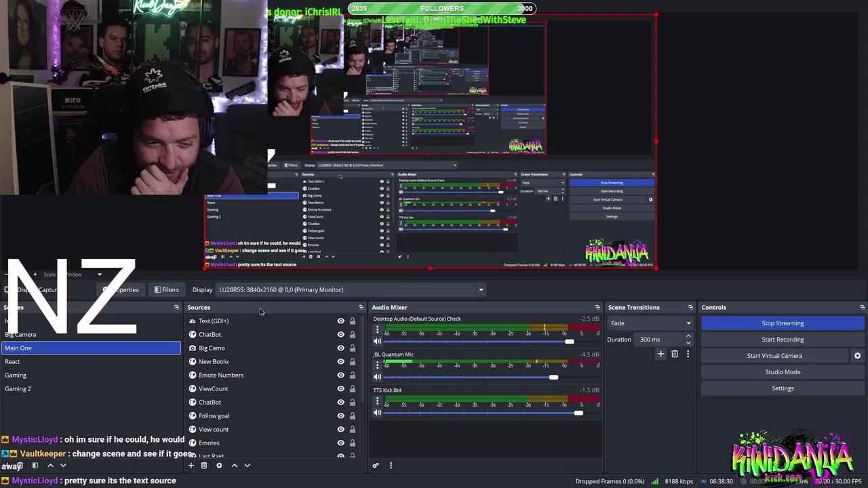Screen dimensions: 868x488
Task: Add a new source with plus icon
Action: coord(191,466)
